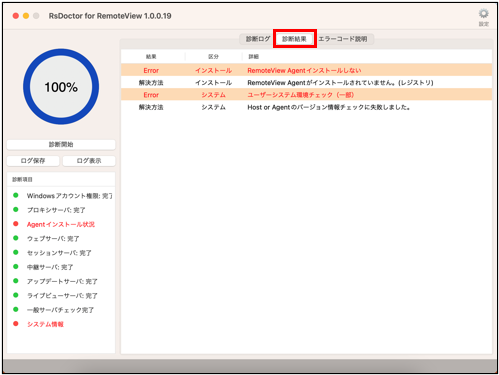Click red status dot beside Agentインストール状況

tap(16, 224)
